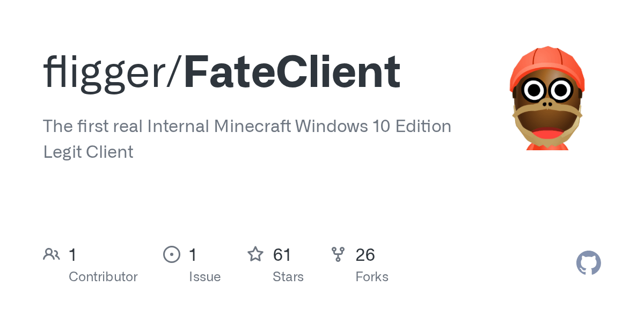Click the 26 forks count
644x322 pixels.
coord(365,255)
